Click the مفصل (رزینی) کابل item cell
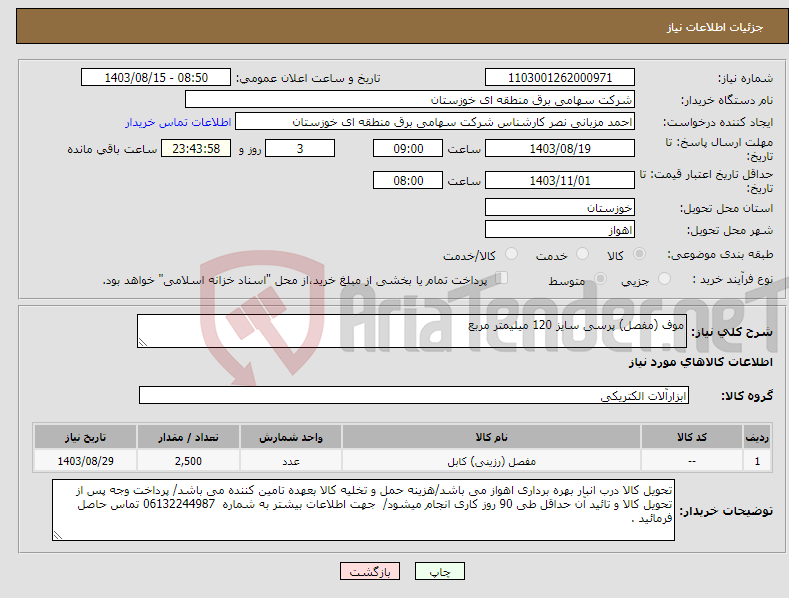This screenshot has height=598, width=789. pos(491,461)
